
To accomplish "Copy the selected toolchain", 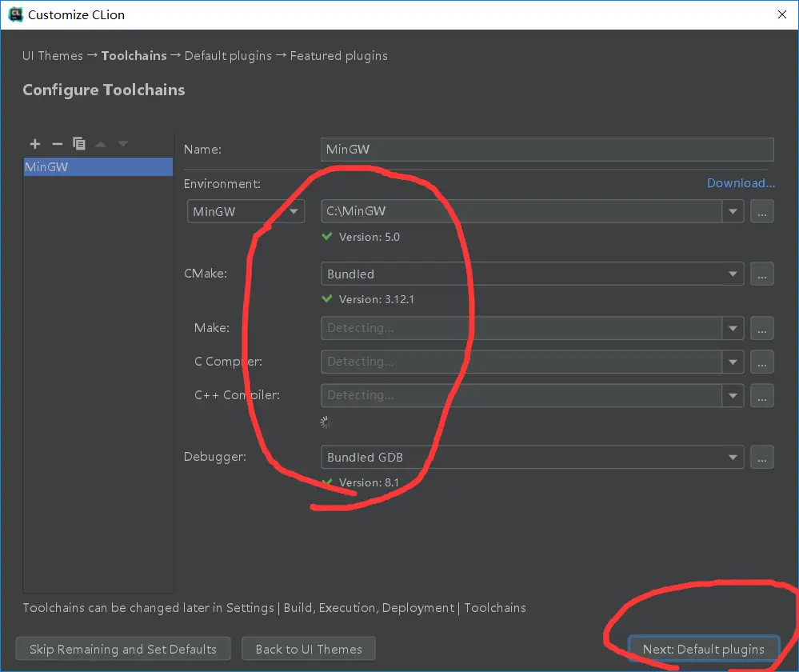I will pyautogui.click(x=79, y=144).
